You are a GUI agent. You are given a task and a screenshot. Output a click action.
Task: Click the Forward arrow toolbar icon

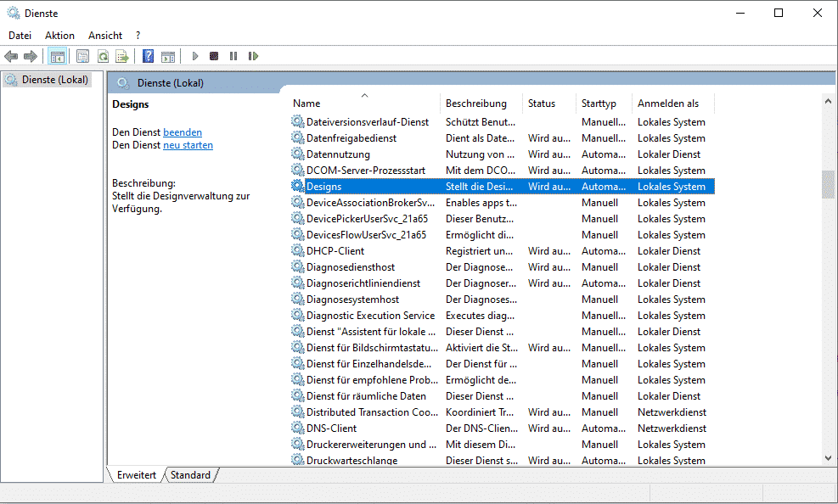coord(31,56)
